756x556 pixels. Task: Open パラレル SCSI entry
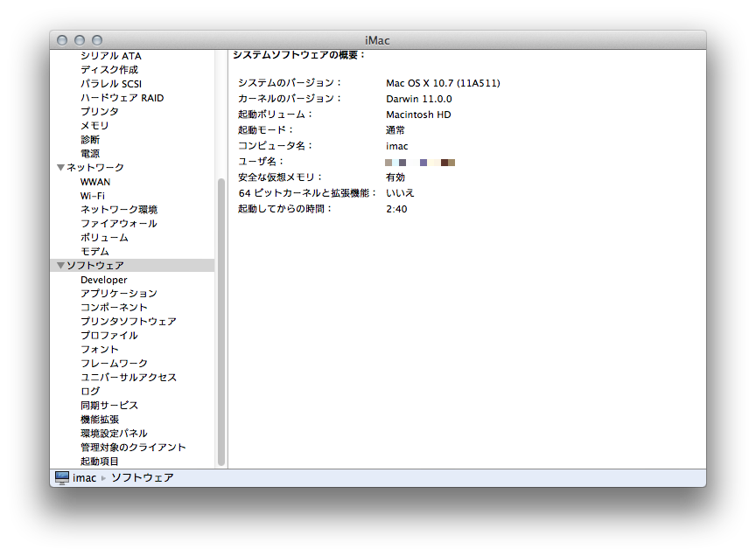click(111, 84)
